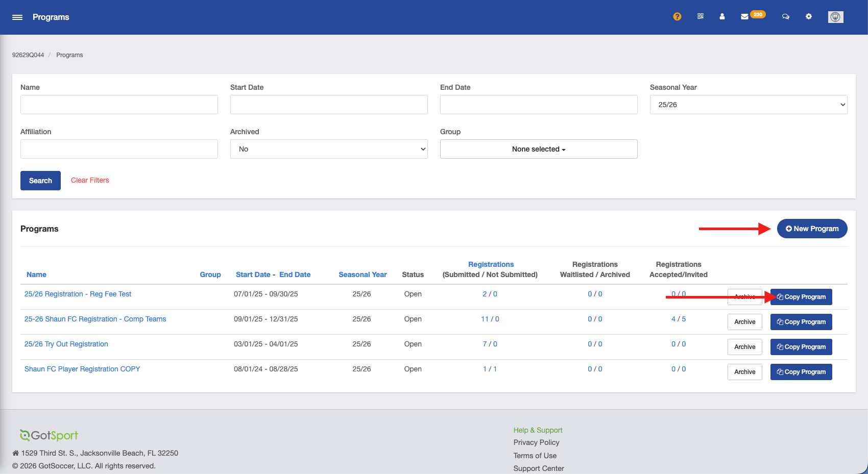Open the Group None selected dropdown
Image resolution: width=868 pixels, height=474 pixels.
[539, 149]
